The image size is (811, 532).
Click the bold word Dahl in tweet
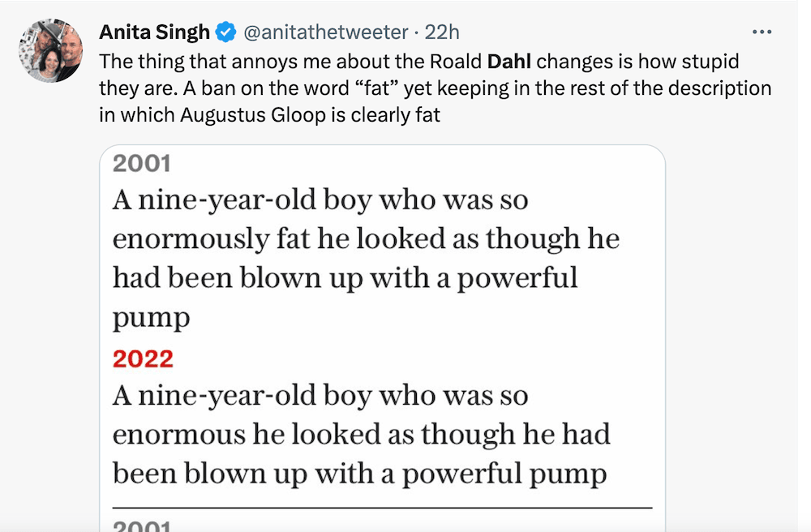pyautogui.click(x=510, y=62)
